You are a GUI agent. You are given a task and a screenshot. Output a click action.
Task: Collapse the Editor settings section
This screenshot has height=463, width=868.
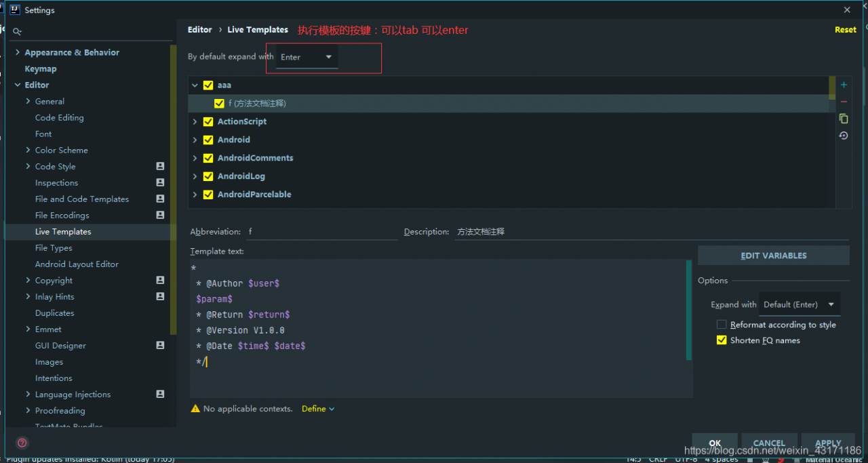(x=18, y=85)
